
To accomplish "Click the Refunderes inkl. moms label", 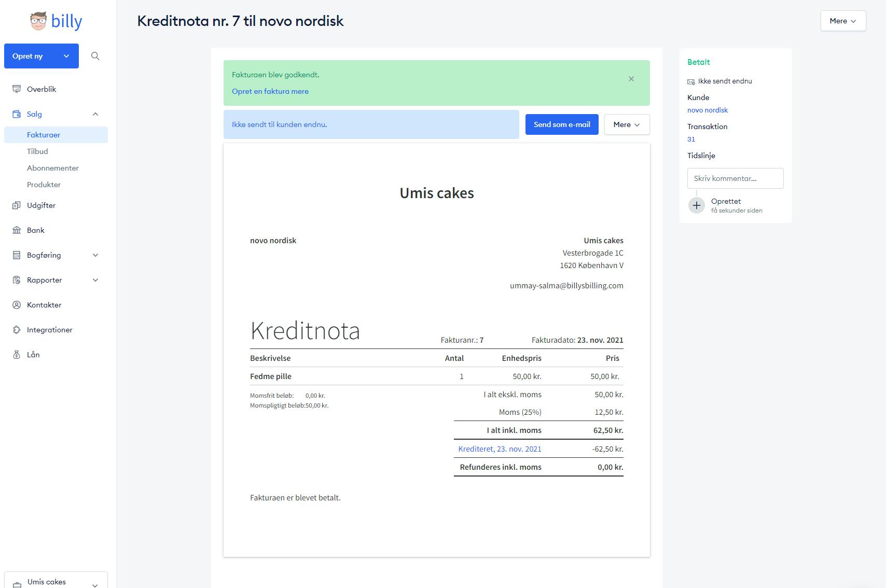I will 501,467.
